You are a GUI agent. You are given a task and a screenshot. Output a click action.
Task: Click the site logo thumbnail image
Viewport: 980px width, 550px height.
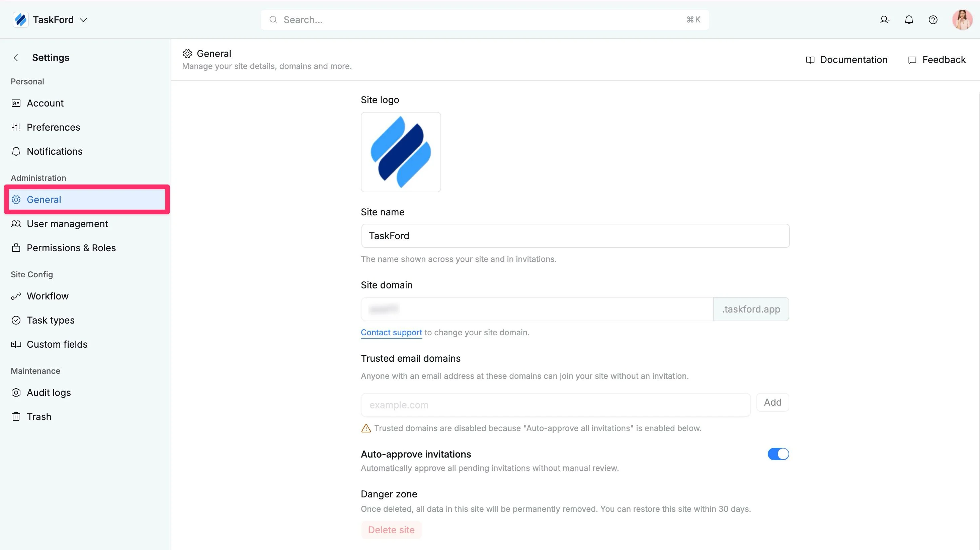click(x=401, y=152)
